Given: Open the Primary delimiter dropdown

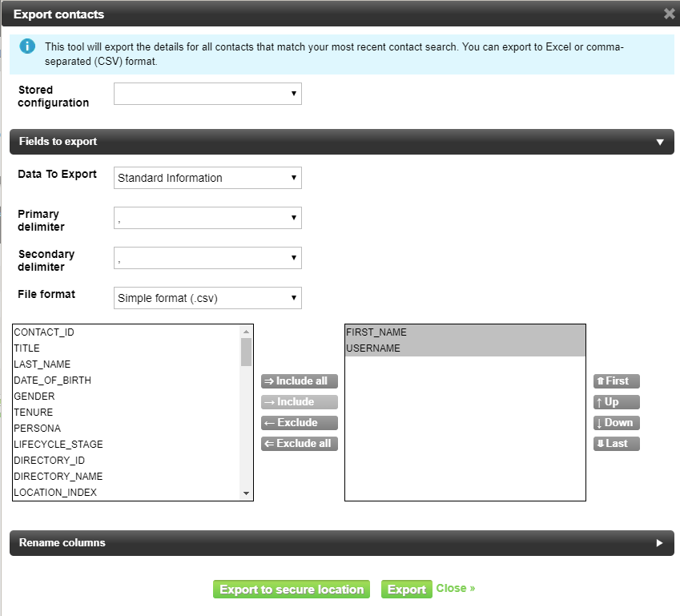Looking at the screenshot, I should pos(207,218).
